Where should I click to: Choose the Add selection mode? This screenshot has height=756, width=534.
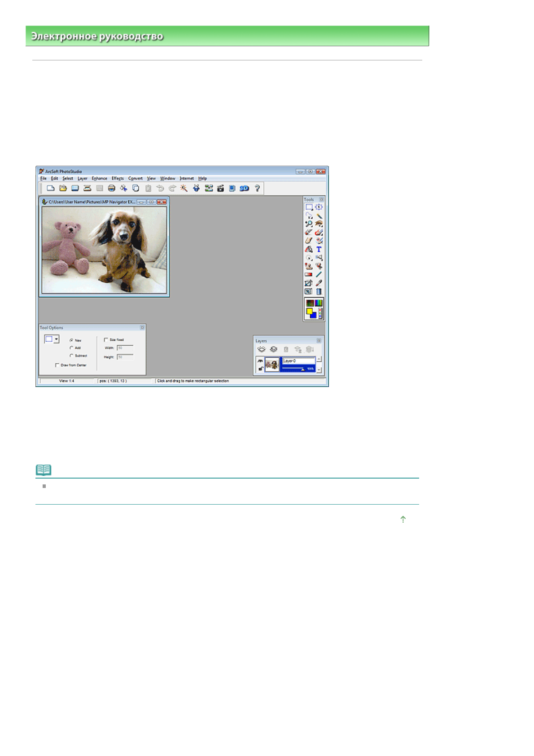[x=71, y=348]
